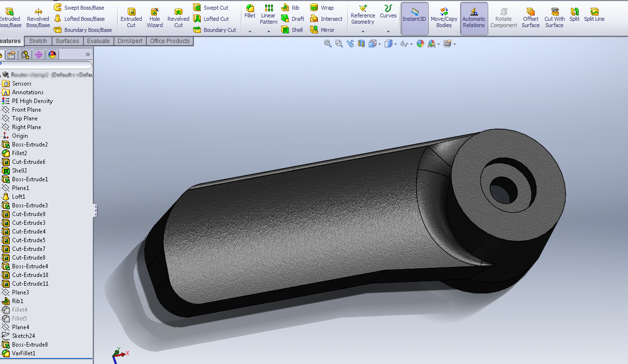This screenshot has width=628, height=364.
Task: Select the Wrap tool
Action: [322, 8]
